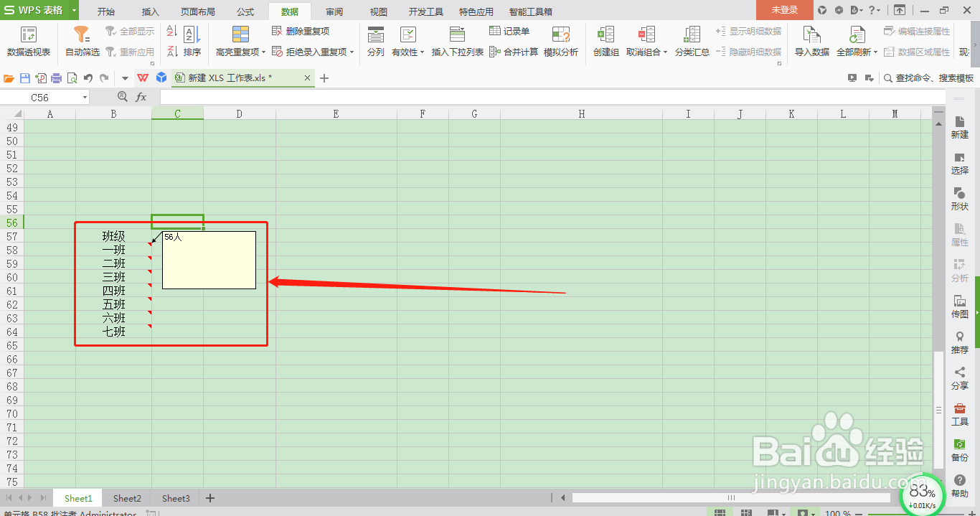Image resolution: width=980 pixels, height=516 pixels.
Task: Open the help question mark dropdown
Action: (x=875, y=10)
